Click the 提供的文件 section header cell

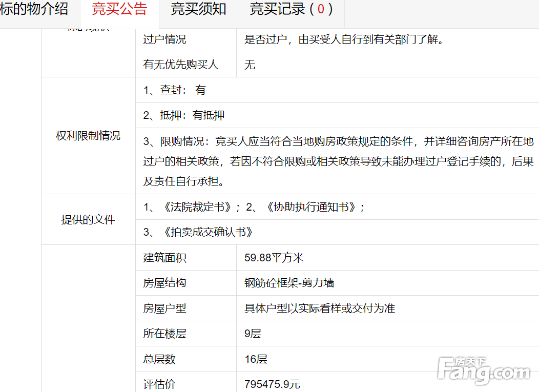88,220
